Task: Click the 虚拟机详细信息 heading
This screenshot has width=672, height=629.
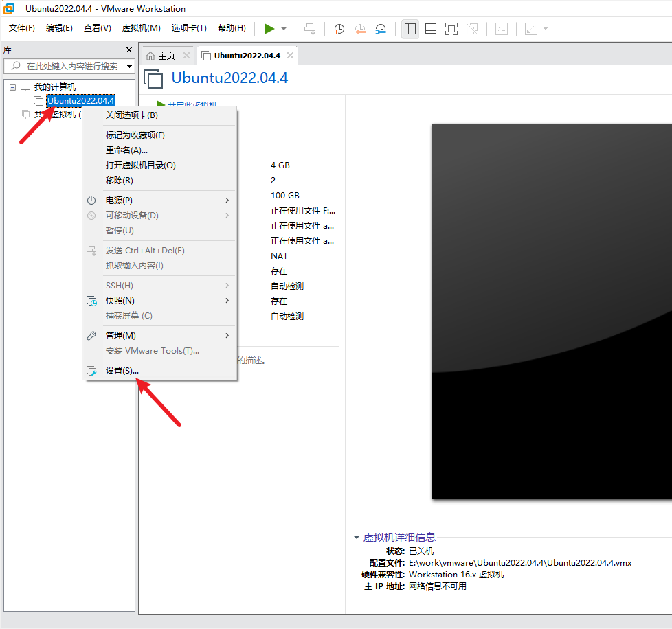Action: coord(399,538)
